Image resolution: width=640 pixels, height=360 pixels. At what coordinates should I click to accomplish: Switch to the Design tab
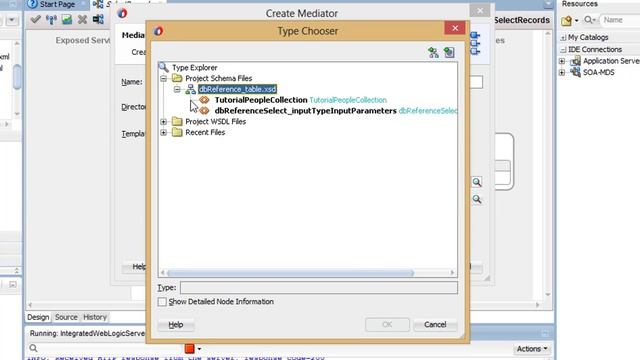tap(38, 317)
